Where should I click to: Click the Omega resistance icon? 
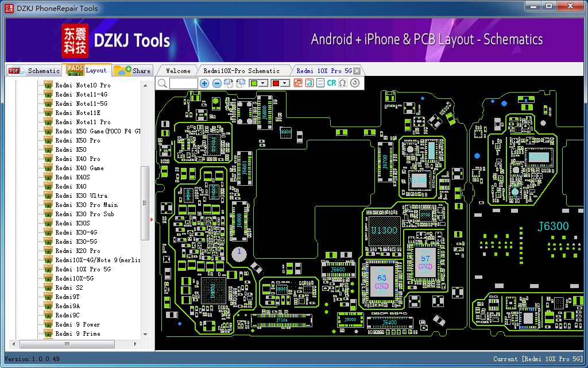coord(342,83)
